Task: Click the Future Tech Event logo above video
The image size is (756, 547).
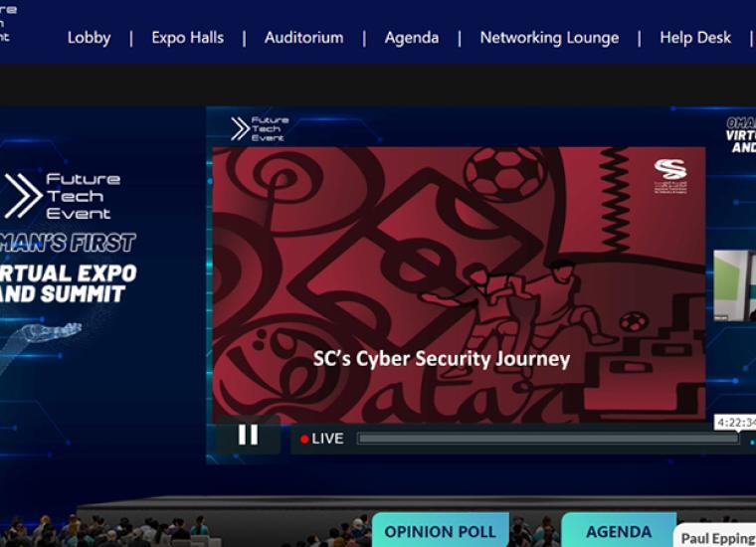Action: (261, 128)
